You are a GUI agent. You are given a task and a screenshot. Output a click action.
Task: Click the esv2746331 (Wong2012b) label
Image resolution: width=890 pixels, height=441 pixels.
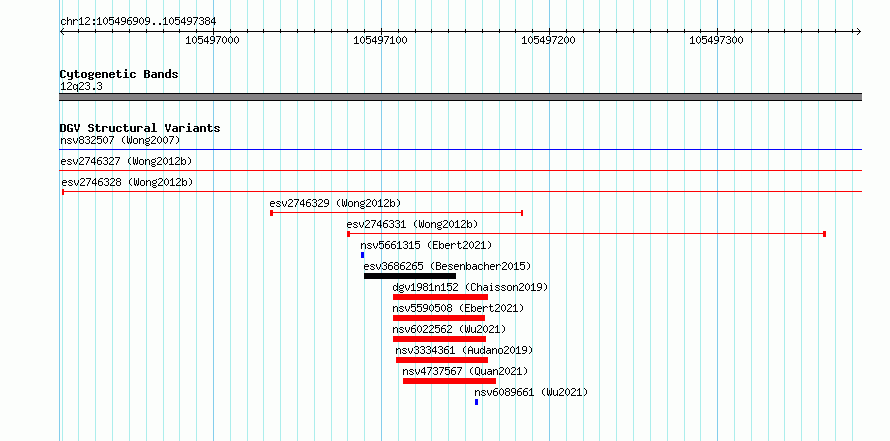click(412, 224)
